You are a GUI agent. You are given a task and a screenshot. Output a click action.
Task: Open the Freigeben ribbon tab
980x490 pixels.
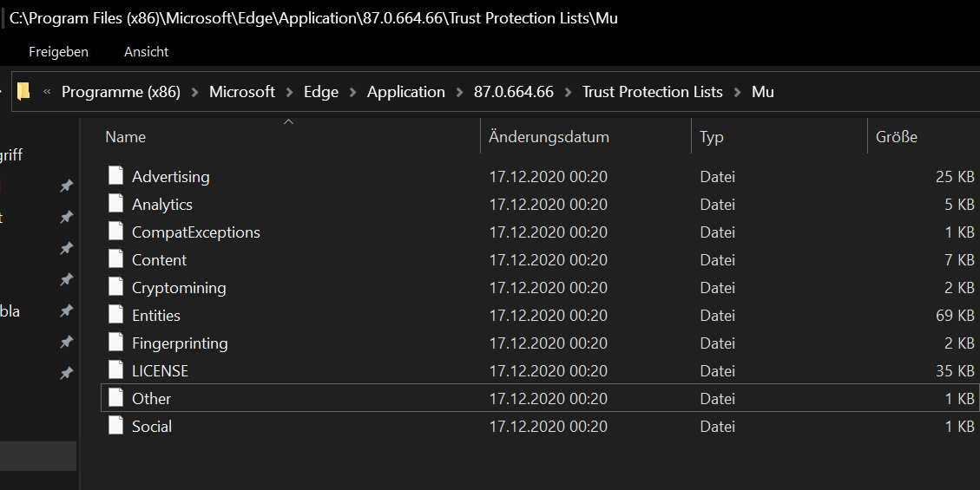58,52
